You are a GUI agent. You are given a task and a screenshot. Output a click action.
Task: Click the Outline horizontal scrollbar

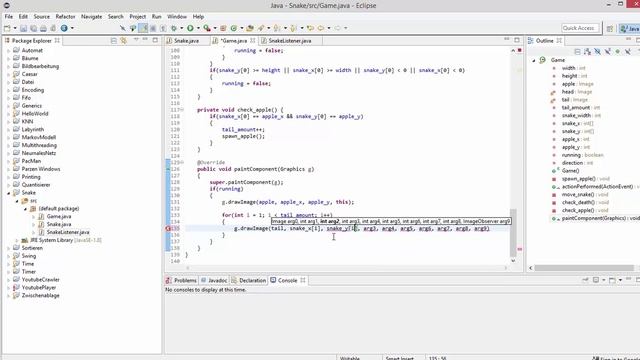click(584, 268)
